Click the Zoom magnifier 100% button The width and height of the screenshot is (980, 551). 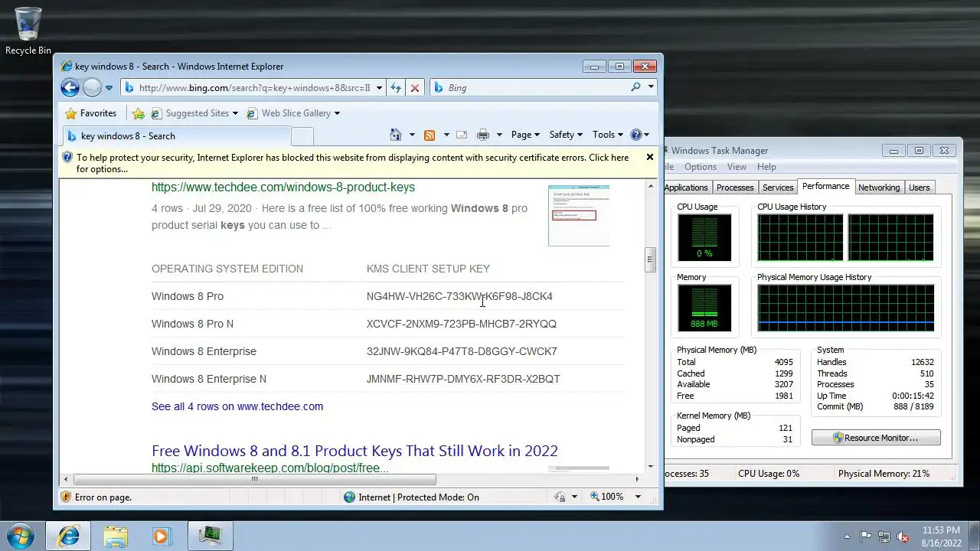pyautogui.click(x=607, y=497)
